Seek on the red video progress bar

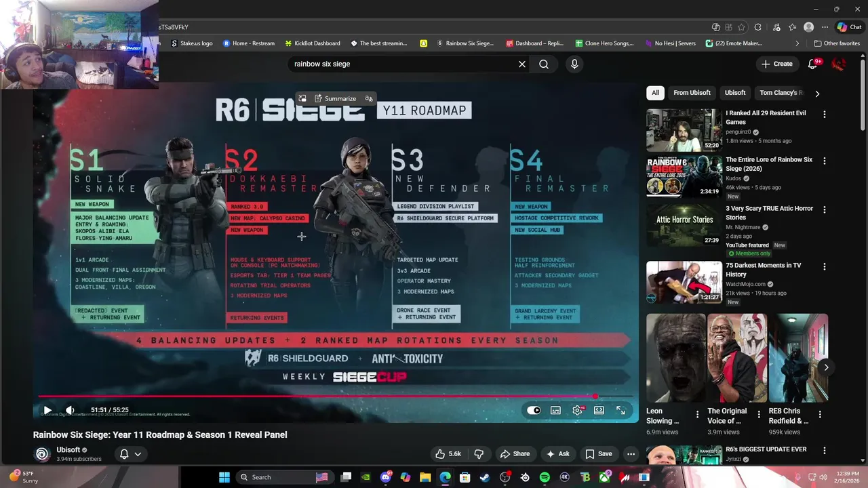tap(336, 396)
